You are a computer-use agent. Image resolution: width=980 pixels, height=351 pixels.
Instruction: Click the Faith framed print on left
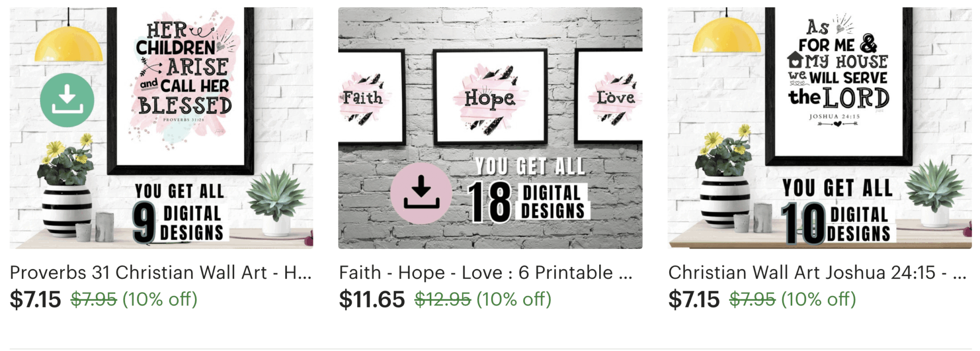pos(372,98)
